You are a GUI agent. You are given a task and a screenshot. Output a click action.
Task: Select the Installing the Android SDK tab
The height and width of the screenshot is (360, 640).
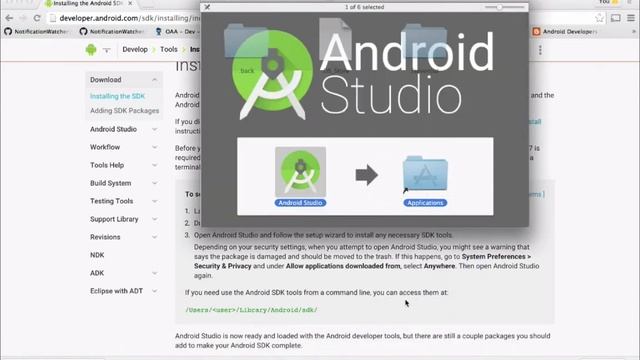click(88, 3)
